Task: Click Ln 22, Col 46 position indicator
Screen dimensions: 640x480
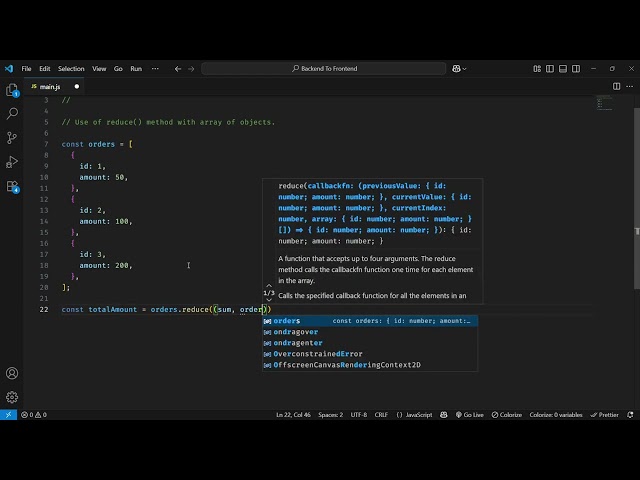Action: pos(293,415)
